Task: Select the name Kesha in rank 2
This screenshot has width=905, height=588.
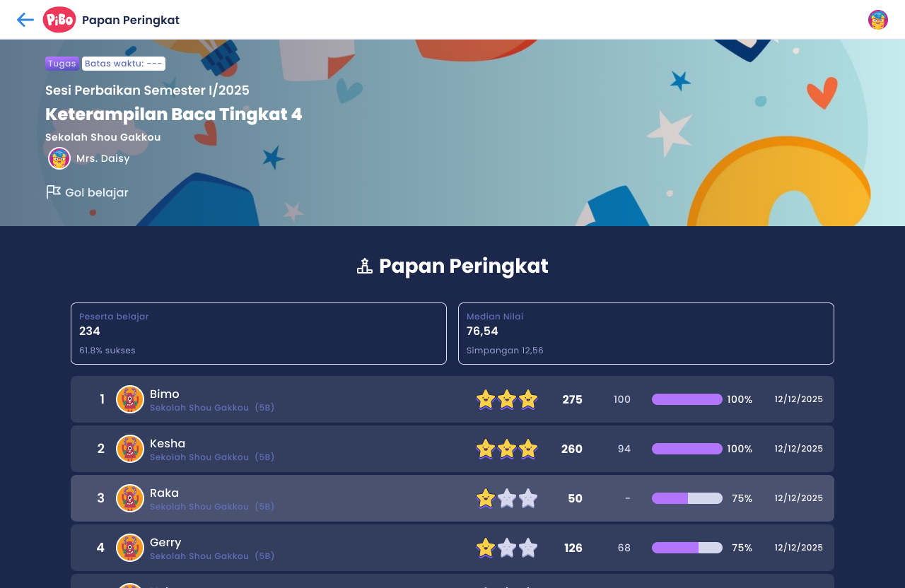Action: click(x=168, y=443)
